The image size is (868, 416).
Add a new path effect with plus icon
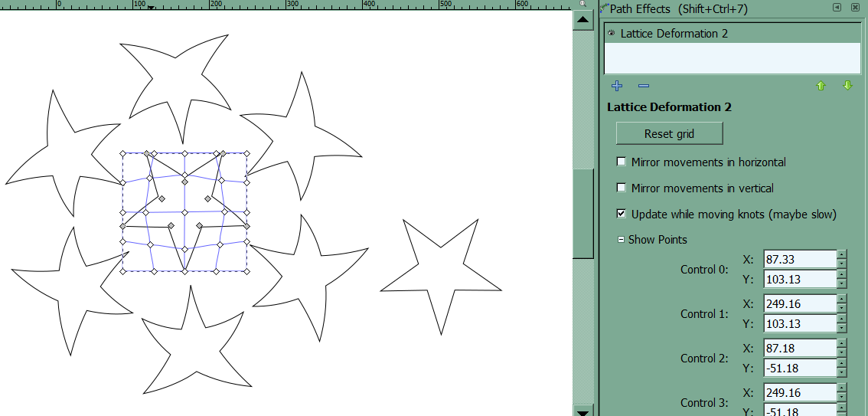click(x=618, y=86)
